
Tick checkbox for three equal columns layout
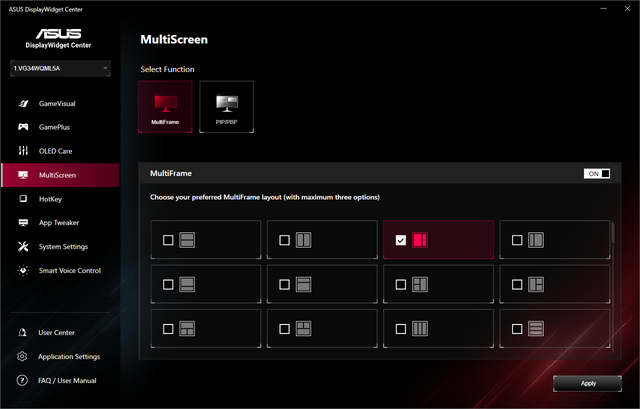click(401, 329)
